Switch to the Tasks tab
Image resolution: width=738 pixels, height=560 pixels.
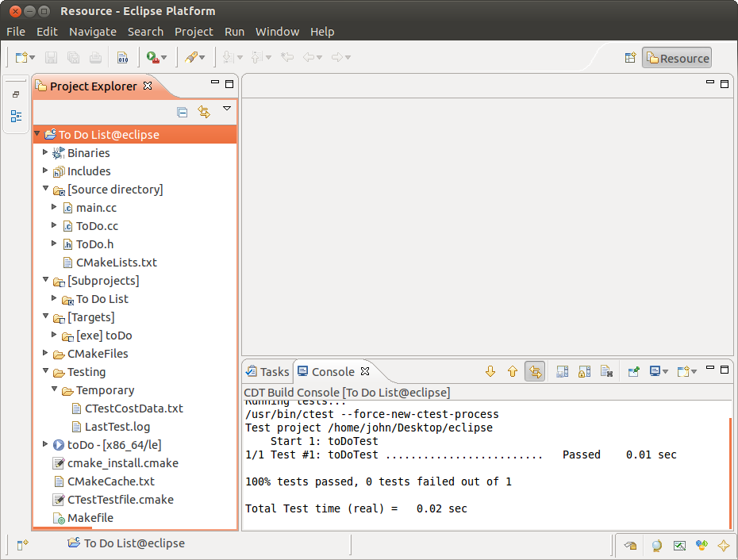267,372
